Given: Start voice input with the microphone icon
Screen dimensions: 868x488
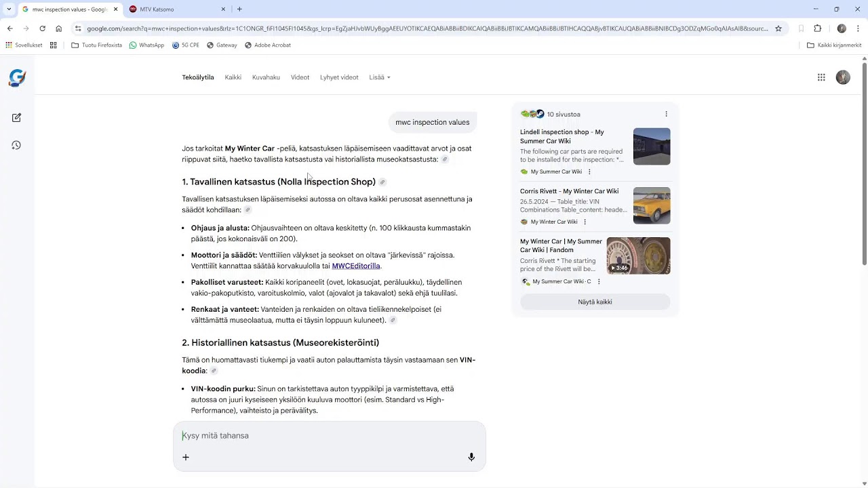Looking at the screenshot, I should click(471, 457).
